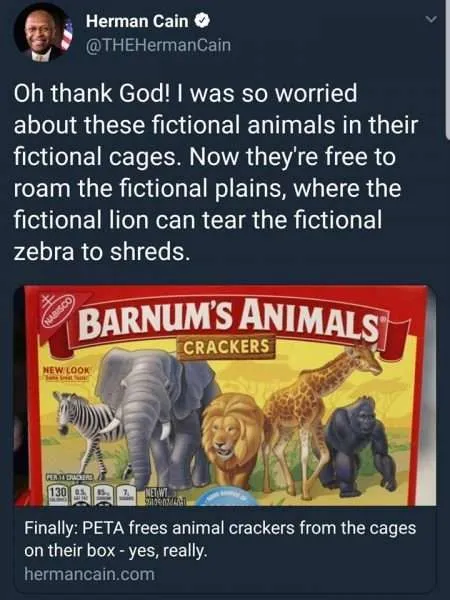Click the gorilla illustration
450x600 pixels.
[360, 446]
